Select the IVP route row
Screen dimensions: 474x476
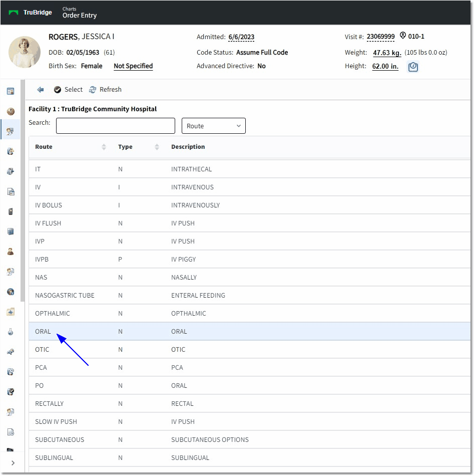(250, 242)
